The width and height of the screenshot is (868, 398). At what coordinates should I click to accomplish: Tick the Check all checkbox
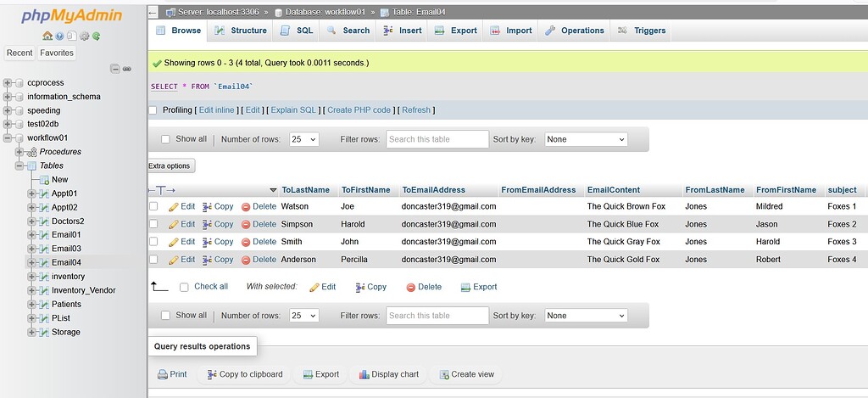tap(184, 287)
